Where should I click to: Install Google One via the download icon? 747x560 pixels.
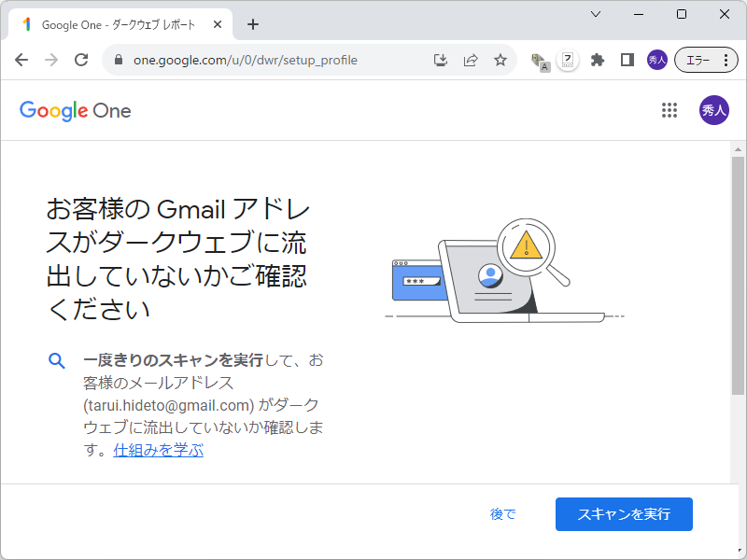pos(440,59)
